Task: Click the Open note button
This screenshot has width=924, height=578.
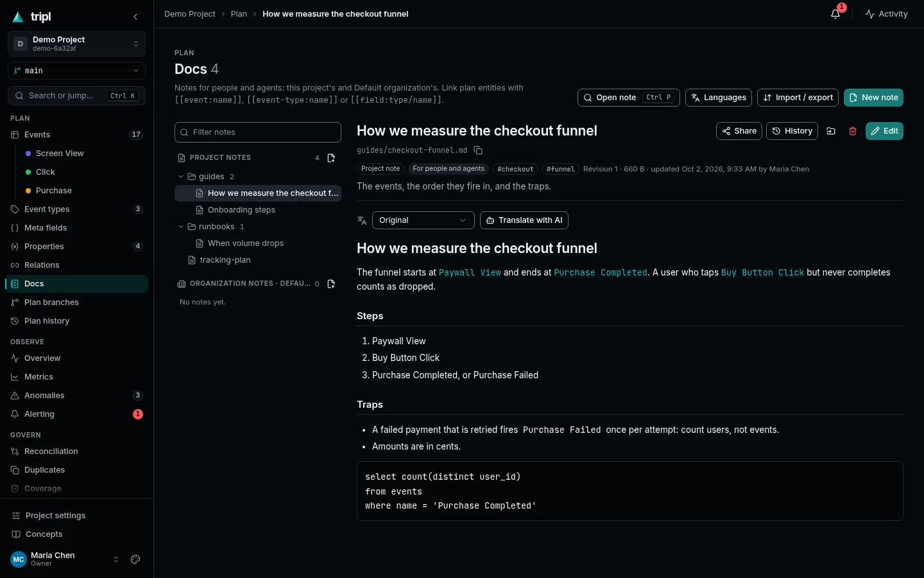Action: [628, 98]
